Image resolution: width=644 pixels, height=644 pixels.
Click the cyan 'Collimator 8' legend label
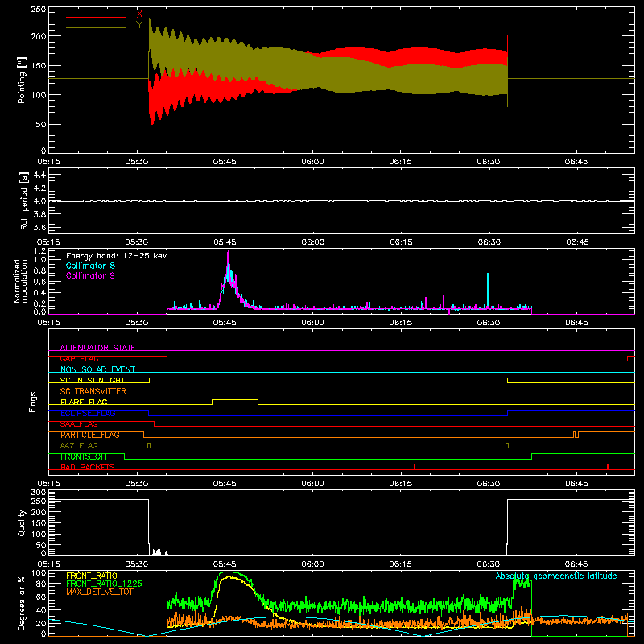click(90, 266)
